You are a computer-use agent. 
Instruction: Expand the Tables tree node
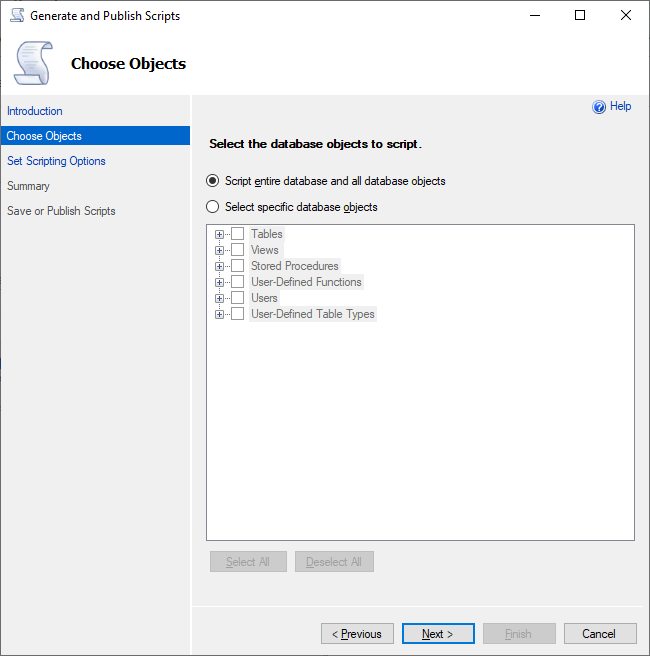coord(219,234)
